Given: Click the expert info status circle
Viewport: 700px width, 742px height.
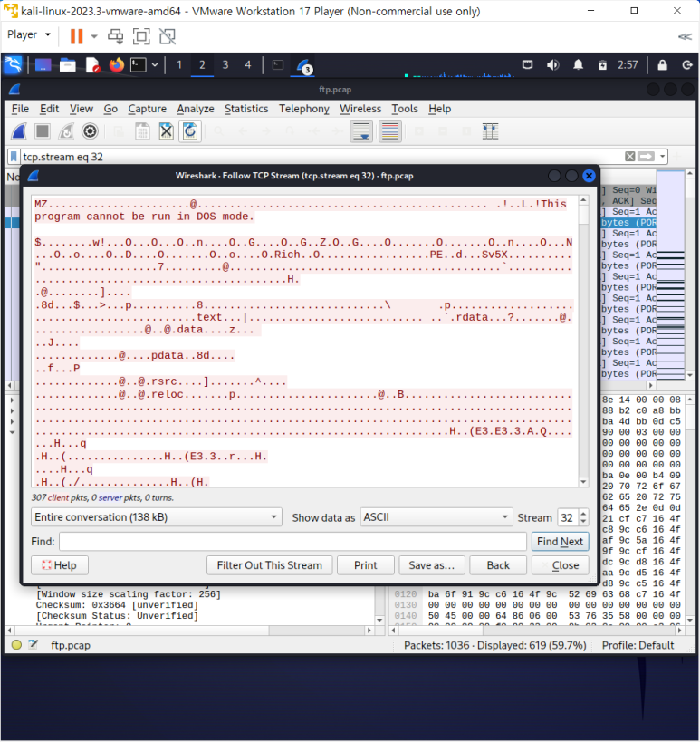Looking at the screenshot, I should [x=16, y=644].
